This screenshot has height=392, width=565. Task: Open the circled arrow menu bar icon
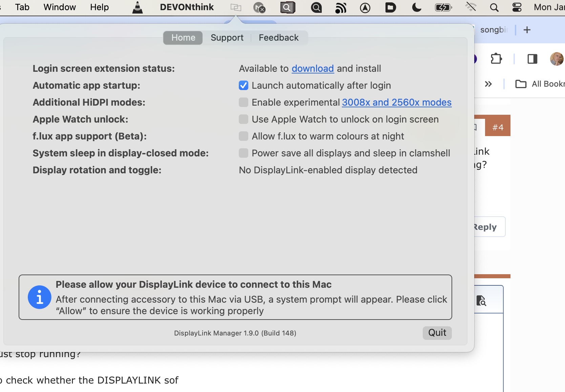[365, 7]
